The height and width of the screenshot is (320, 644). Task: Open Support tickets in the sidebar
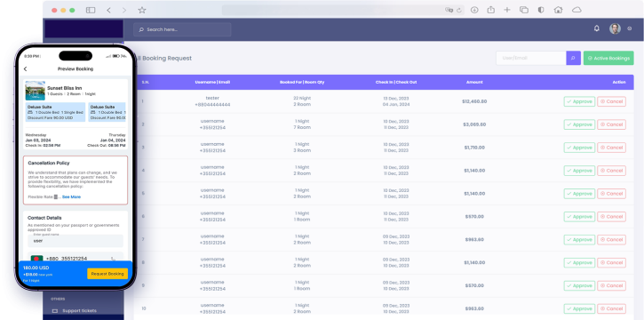79,310
